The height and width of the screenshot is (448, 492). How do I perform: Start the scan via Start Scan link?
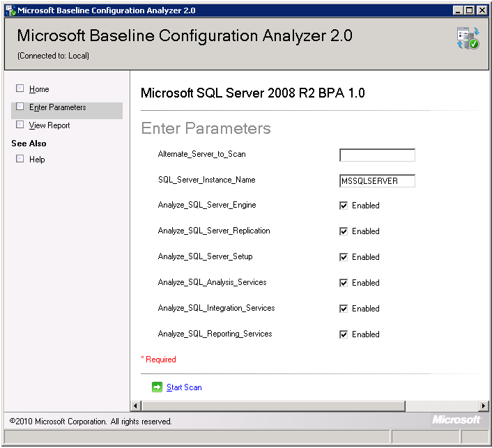point(184,387)
